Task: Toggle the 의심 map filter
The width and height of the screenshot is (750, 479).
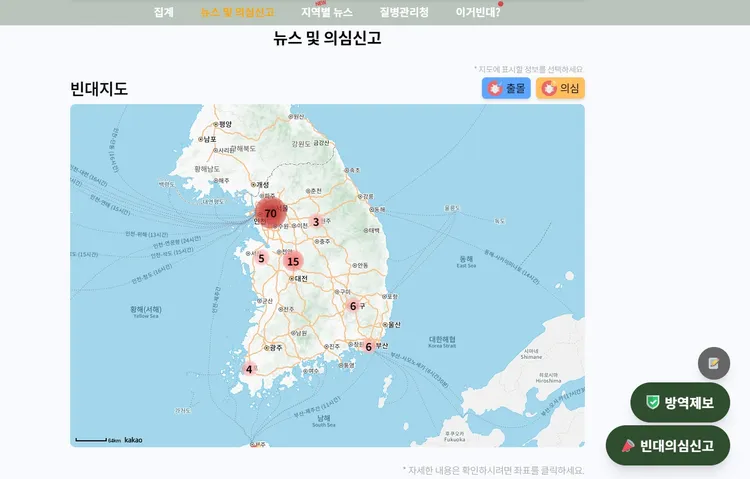Action: 560,88
